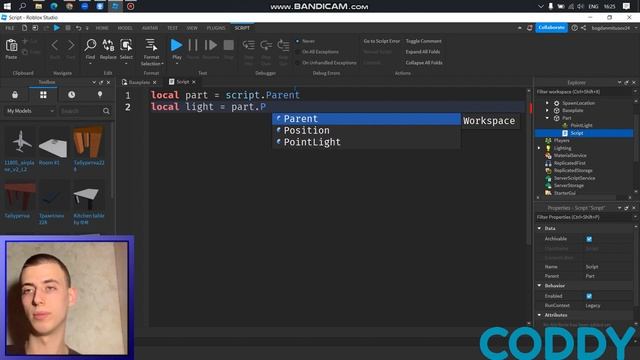
Task: Click the notifications icon left of Collaborate
Action: 529,28
